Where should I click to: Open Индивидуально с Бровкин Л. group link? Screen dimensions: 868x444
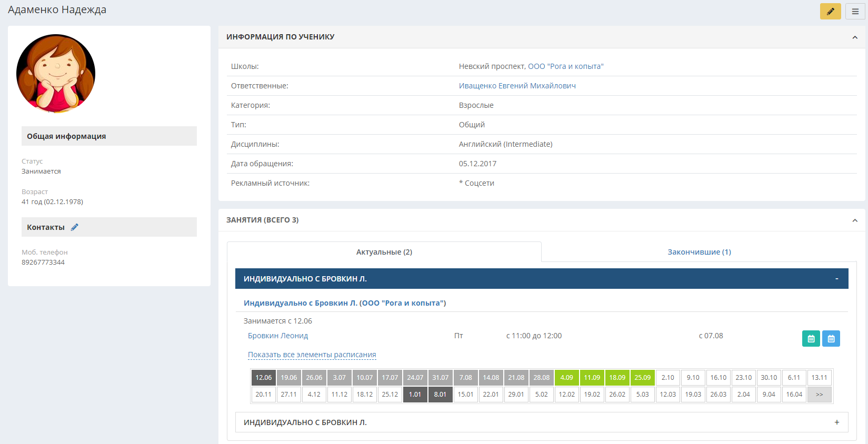(345, 303)
